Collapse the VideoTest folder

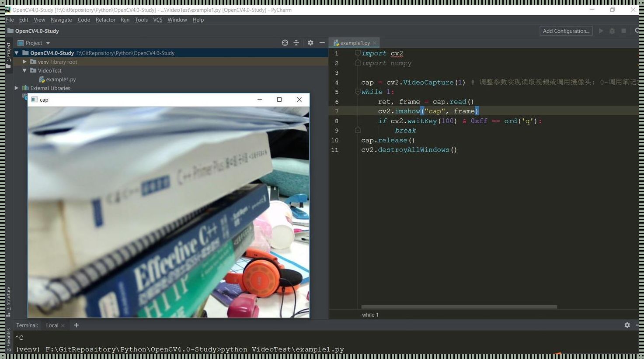25,70
